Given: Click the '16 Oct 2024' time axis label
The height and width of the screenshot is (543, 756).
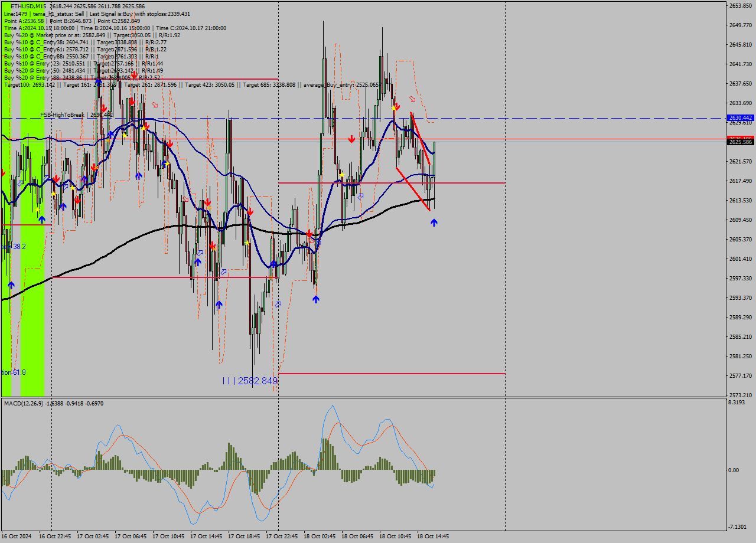Looking at the screenshot, I should 16,537.
